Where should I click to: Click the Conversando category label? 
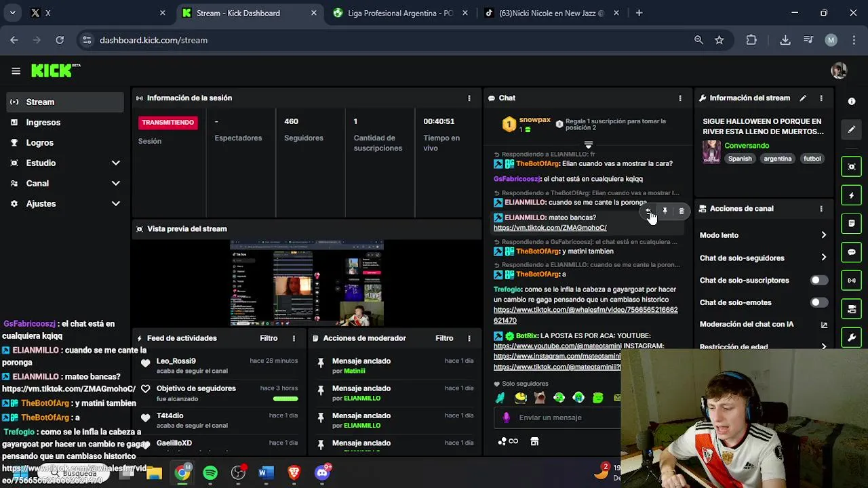pos(747,146)
